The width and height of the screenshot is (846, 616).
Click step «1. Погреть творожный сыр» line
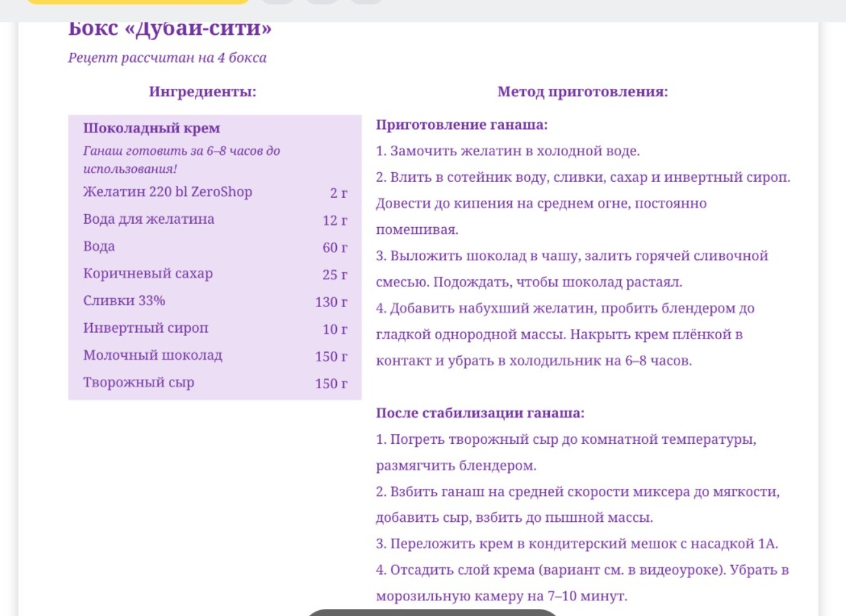[566, 440]
